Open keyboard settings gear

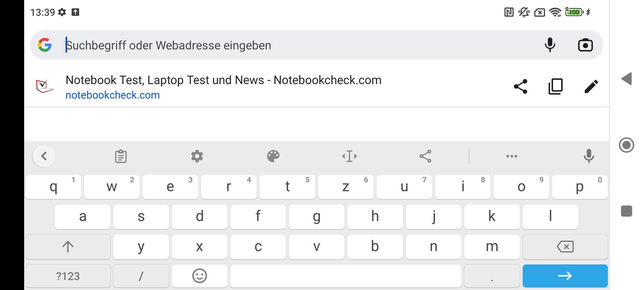197,156
